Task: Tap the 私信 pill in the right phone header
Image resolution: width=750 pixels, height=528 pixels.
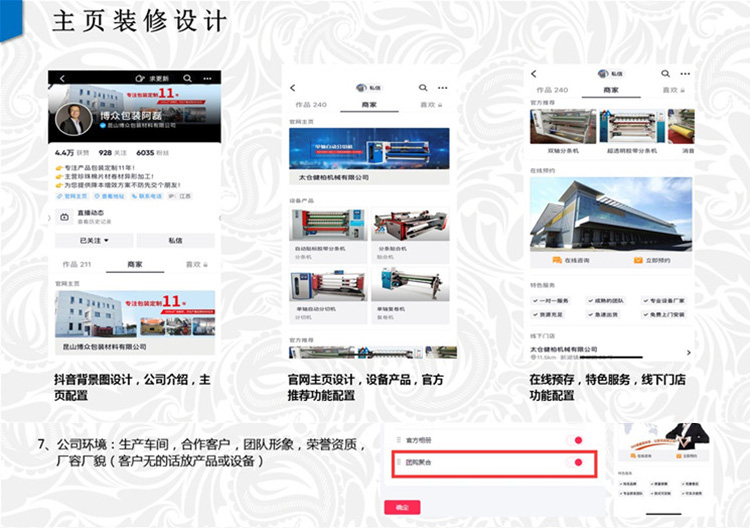Action: (x=610, y=74)
